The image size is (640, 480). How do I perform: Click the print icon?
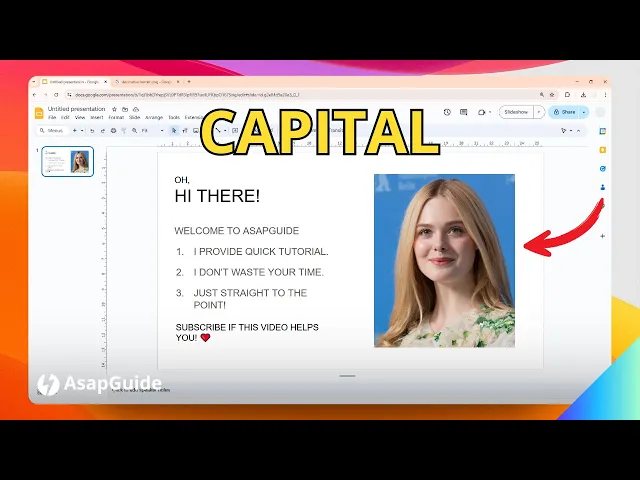(113, 131)
